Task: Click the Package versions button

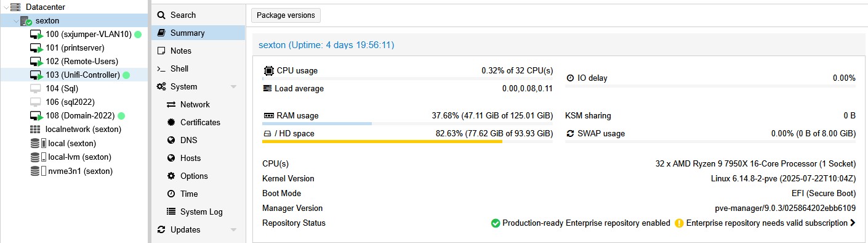Action: click(286, 15)
